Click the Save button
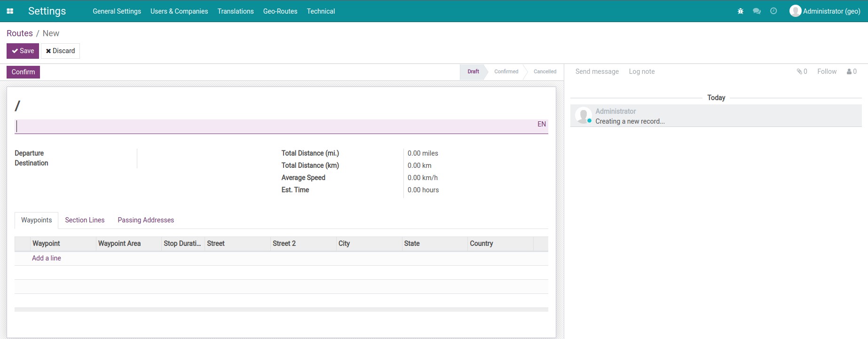Screen dimensions: 868x339 [23, 51]
